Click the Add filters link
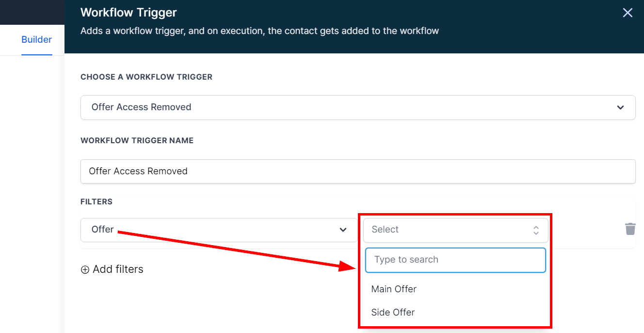This screenshot has height=333, width=644. pyautogui.click(x=118, y=269)
